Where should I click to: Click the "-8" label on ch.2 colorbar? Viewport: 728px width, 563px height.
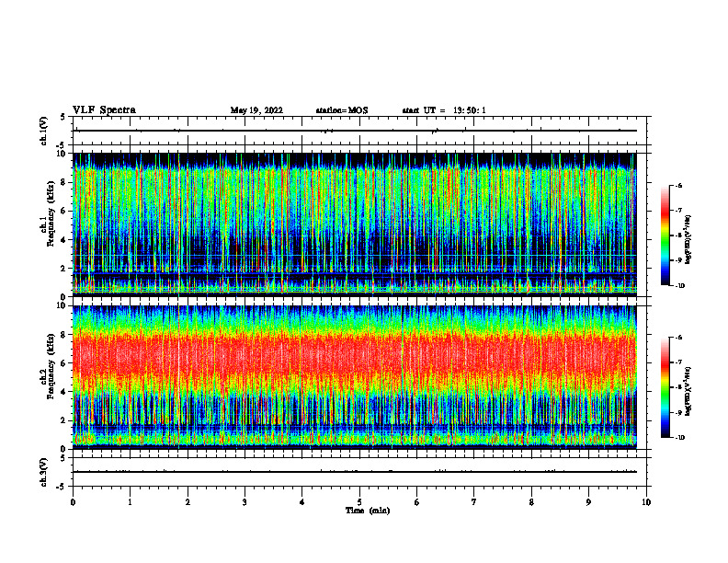pos(678,387)
